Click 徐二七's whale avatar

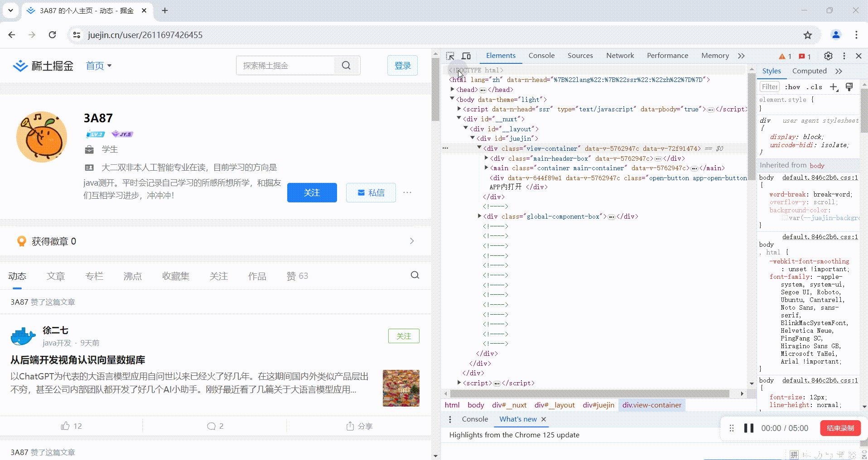tap(23, 336)
